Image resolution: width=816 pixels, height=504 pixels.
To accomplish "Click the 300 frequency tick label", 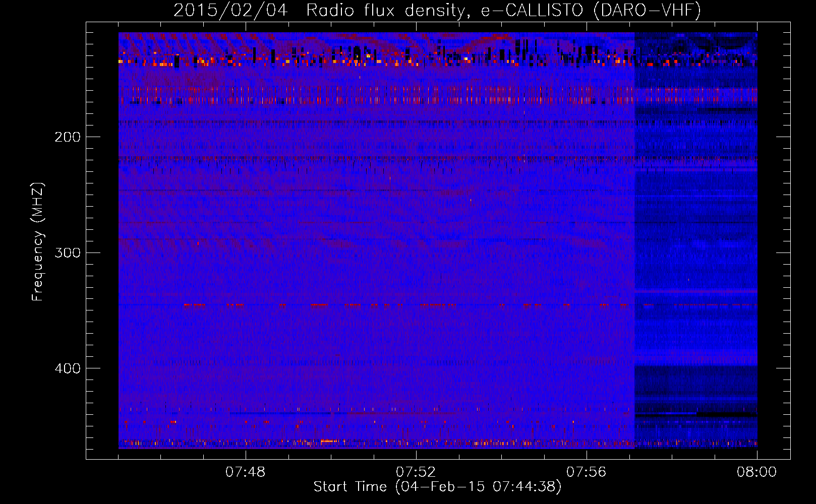I will click(68, 253).
